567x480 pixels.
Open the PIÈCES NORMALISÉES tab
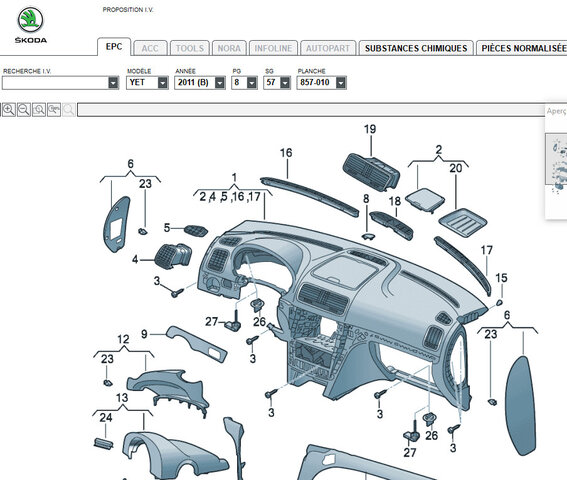pos(522,48)
